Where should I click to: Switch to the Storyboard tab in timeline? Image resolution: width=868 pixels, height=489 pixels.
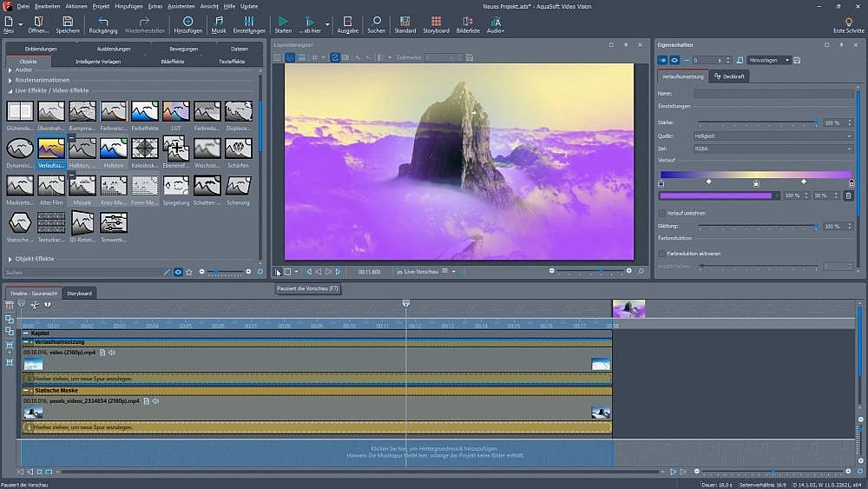click(x=79, y=294)
